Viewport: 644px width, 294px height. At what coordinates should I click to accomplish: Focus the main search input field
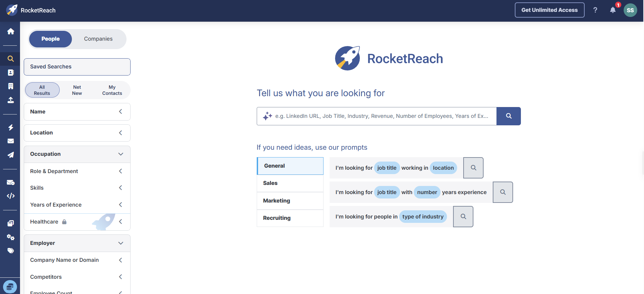click(x=377, y=116)
